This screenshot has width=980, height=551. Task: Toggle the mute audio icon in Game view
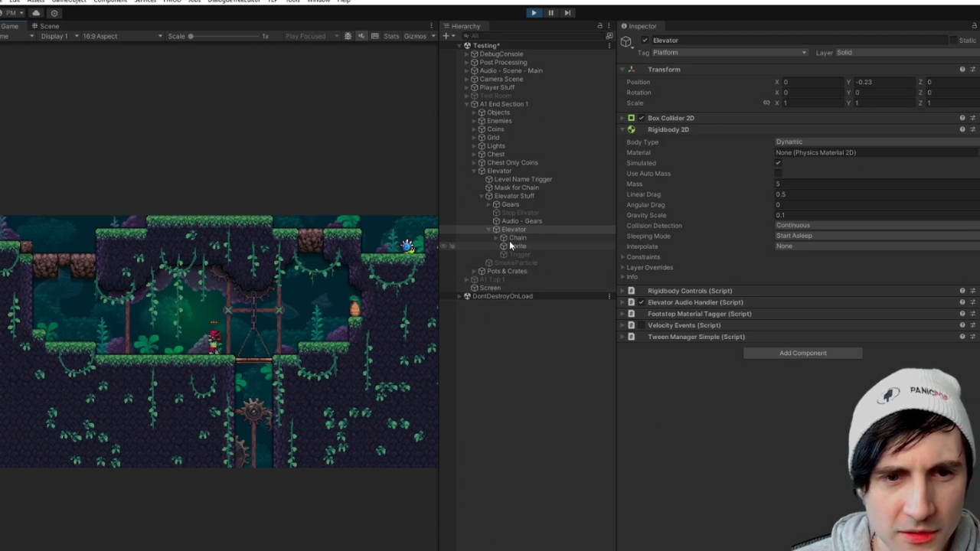pos(362,36)
